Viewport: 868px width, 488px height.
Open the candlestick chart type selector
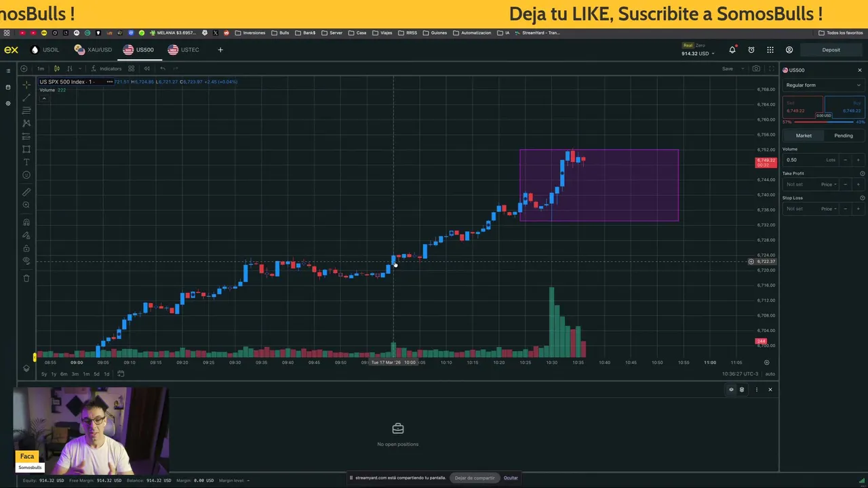click(x=56, y=68)
